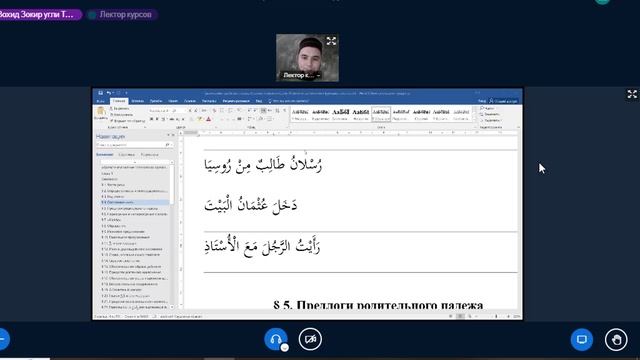Image resolution: width=640 pixels, height=360 pixels.
Task: Expand the shared screen to fullscreen
Action: (x=632, y=94)
